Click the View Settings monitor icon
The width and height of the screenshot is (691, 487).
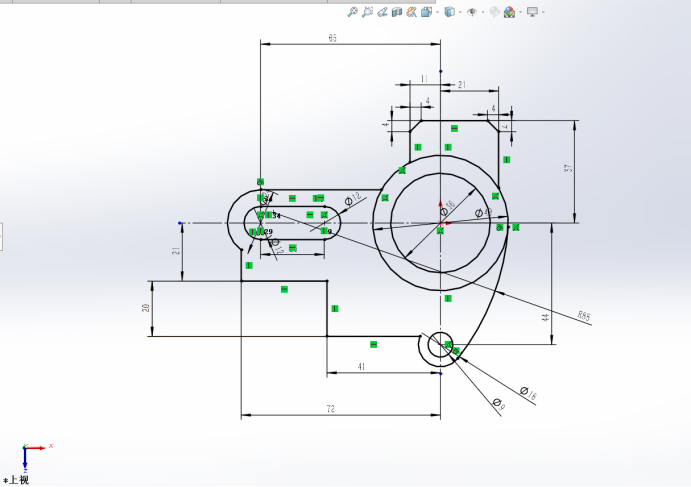[x=532, y=12]
